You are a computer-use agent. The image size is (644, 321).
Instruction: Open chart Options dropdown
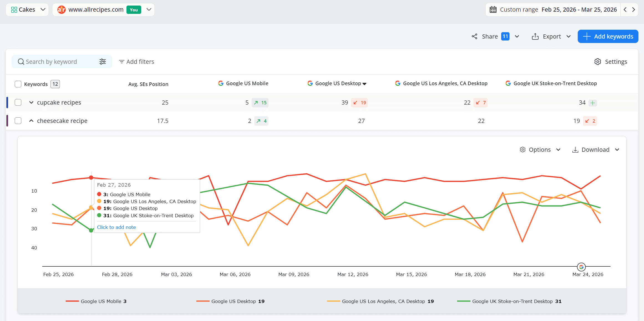[540, 150]
